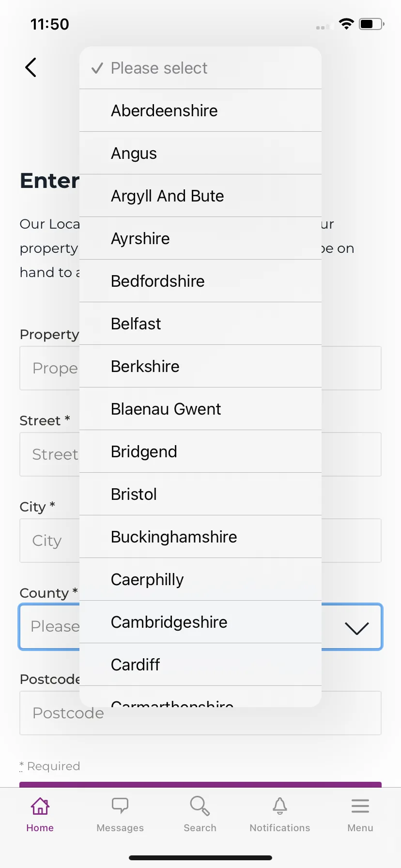The image size is (401, 868).
Task: Select Cambridgeshire option
Action: tap(200, 622)
